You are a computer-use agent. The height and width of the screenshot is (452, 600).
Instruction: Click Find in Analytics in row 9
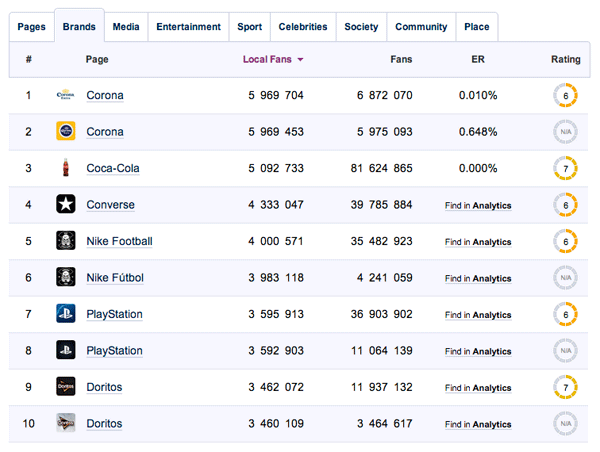click(x=478, y=388)
